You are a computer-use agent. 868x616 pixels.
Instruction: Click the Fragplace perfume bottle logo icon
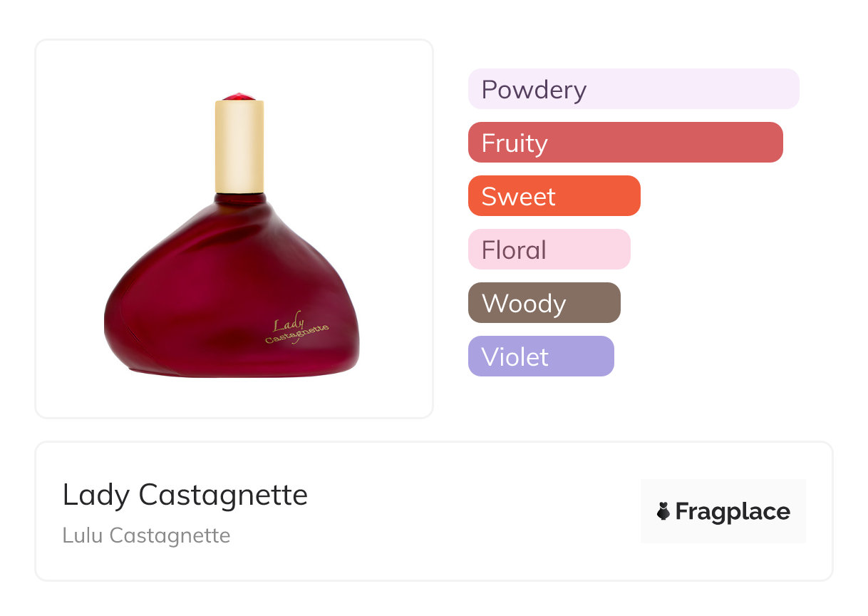coord(663,511)
